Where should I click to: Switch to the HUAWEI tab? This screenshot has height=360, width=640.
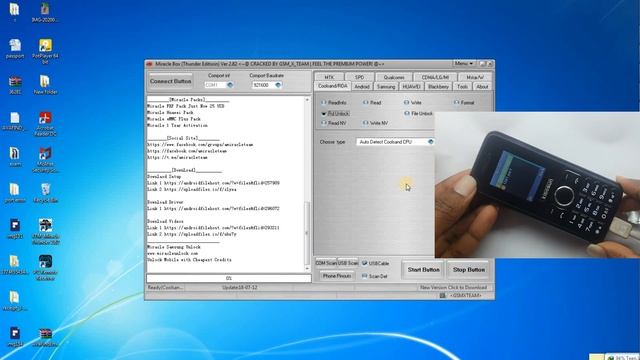coord(411,87)
